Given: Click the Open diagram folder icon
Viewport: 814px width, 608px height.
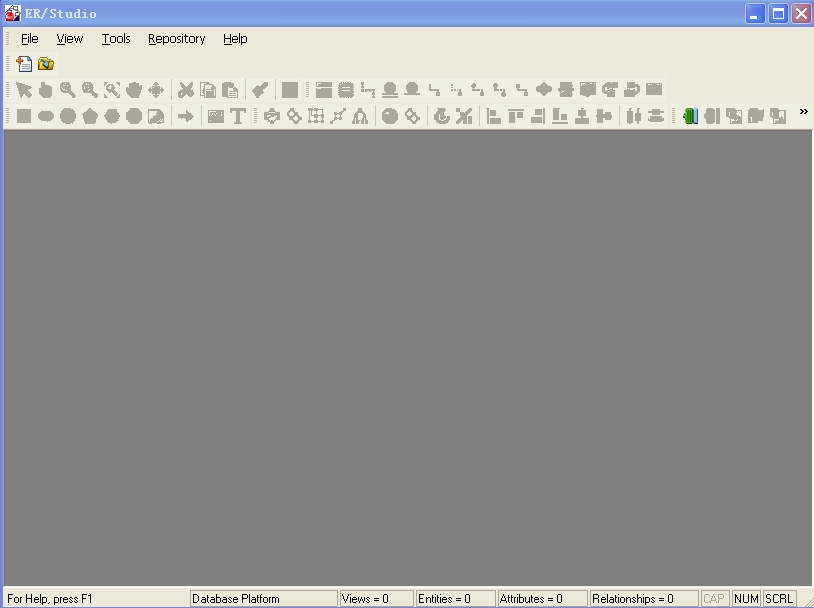Looking at the screenshot, I should point(46,64).
